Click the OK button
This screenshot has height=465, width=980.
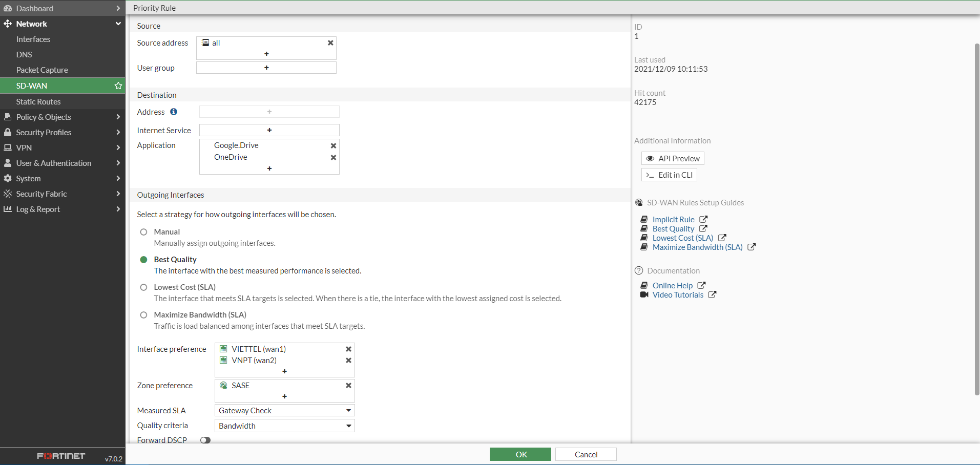click(x=520, y=454)
